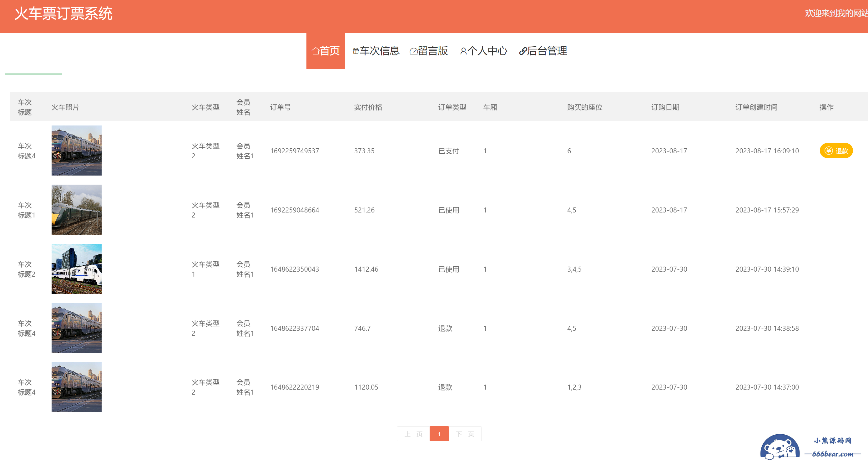This screenshot has height=460, width=868.
Task: Click the 订单类型 column header
Action: (452, 107)
